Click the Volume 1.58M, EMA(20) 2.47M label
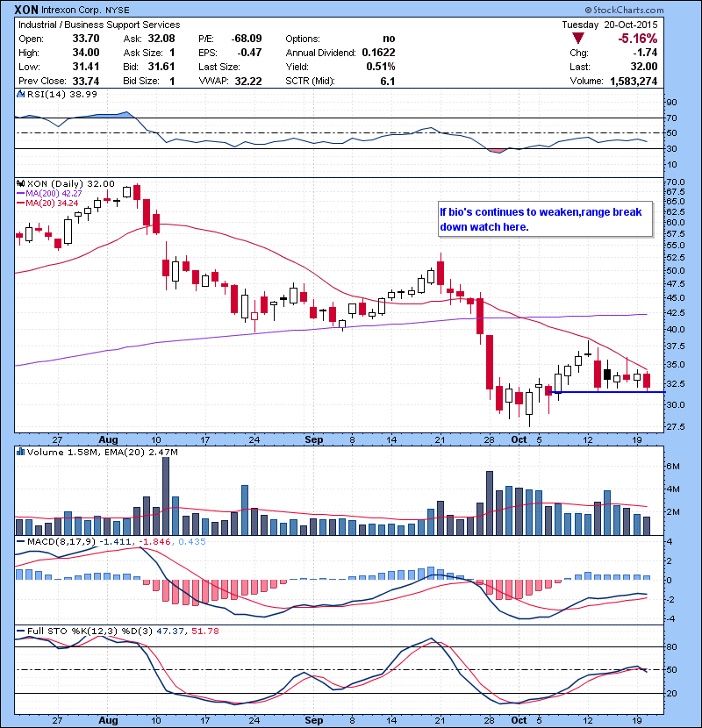Viewport: 702px width, 728px height. 102,452
